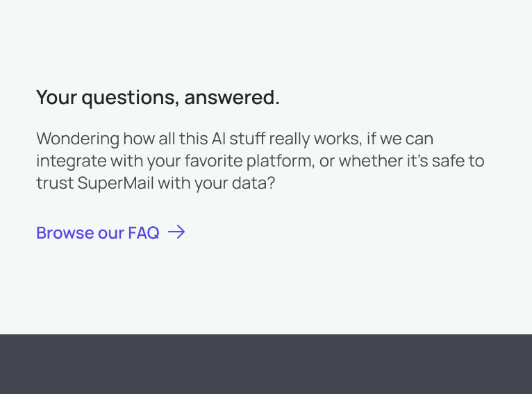Image resolution: width=532 pixels, height=394 pixels.
Task: Click the word trust in the last line
Action: click(x=55, y=183)
